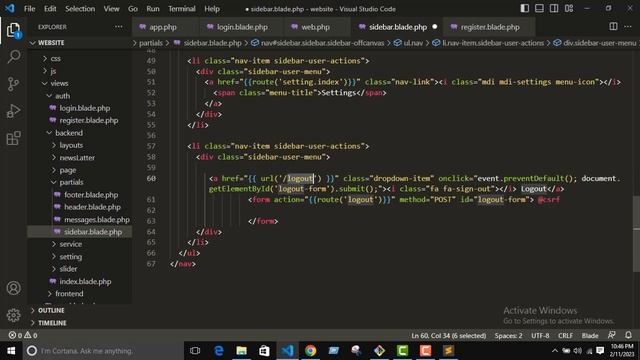Expand the layouts folder
Screen dimensions: 640x360
(71, 145)
